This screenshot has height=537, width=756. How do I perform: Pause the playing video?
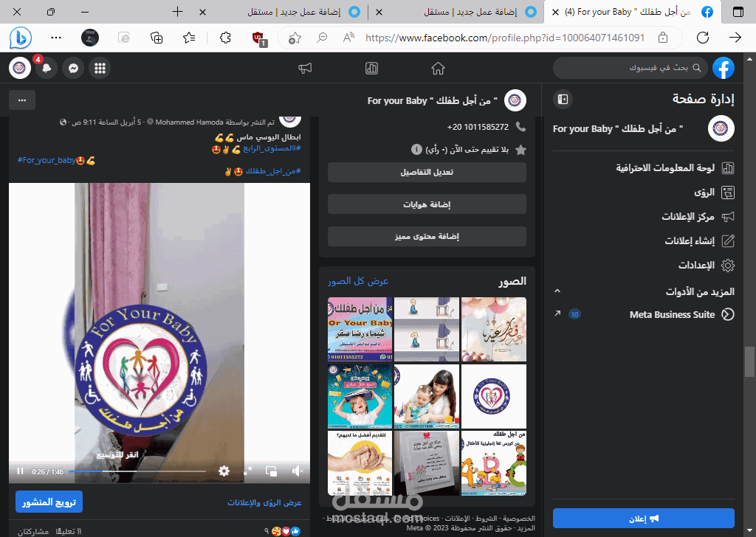click(x=20, y=471)
